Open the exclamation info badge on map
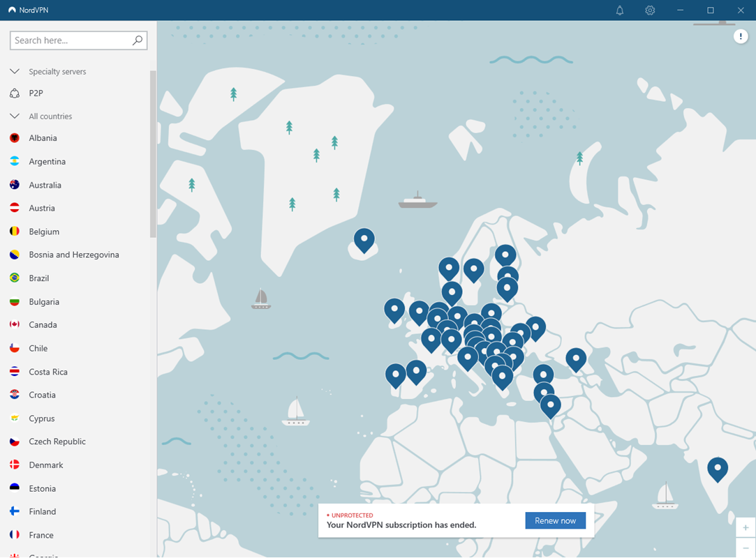 (741, 36)
